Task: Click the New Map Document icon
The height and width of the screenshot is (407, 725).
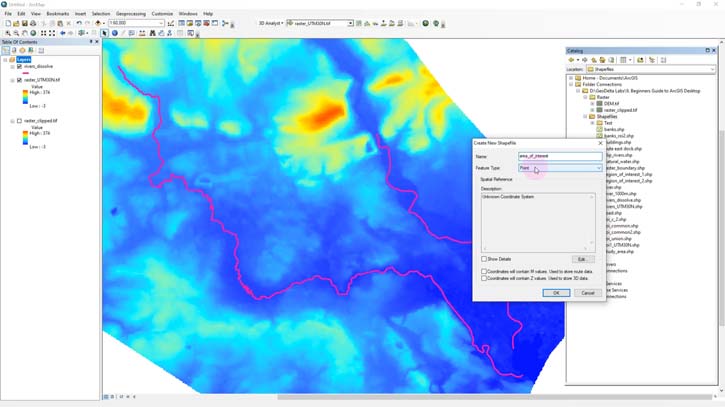Action: coord(8,23)
